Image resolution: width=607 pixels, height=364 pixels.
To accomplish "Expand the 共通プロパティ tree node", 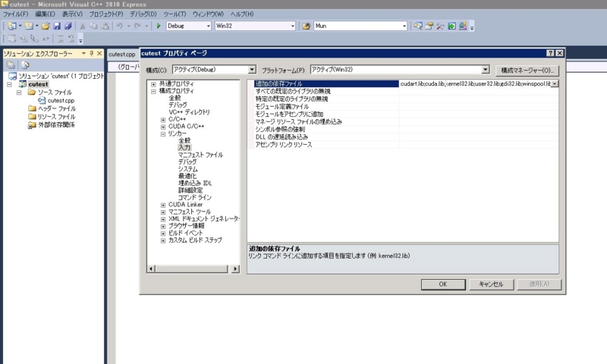I will [154, 84].
